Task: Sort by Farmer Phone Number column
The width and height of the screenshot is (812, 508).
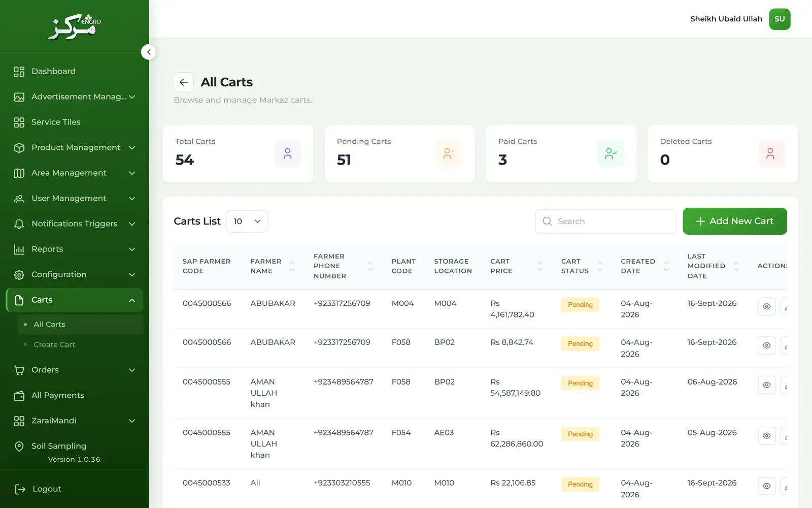Action: (x=370, y=266)
